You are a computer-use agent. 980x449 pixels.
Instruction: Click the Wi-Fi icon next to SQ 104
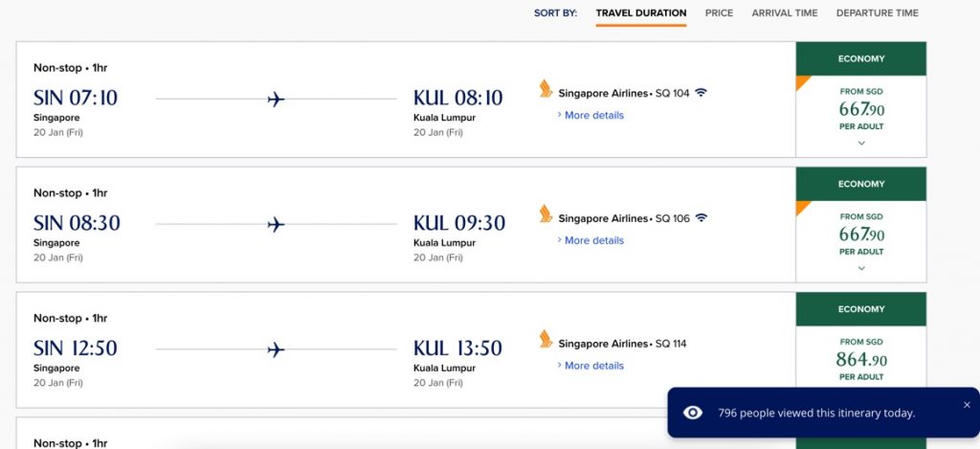(702, 93)
